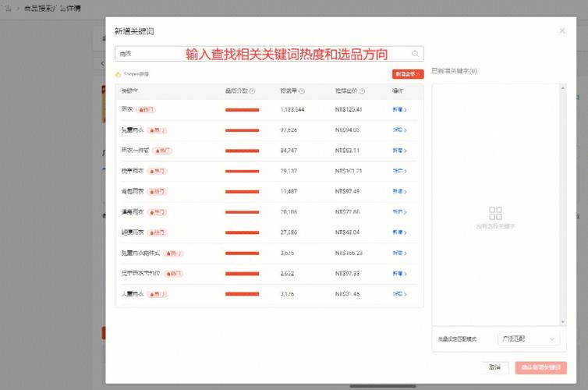Click the 关键字 column header
Image resolution: width=588 pixels, height=390 pixels.
(129, 91)
